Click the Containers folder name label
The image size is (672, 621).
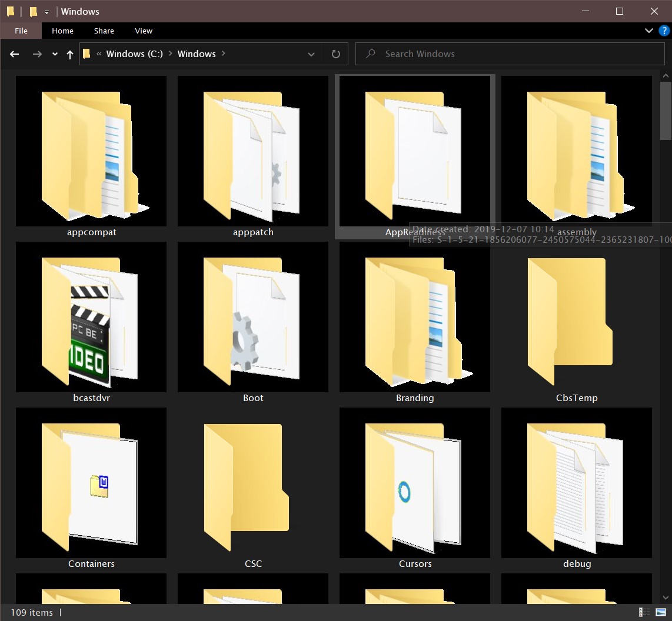91,563
